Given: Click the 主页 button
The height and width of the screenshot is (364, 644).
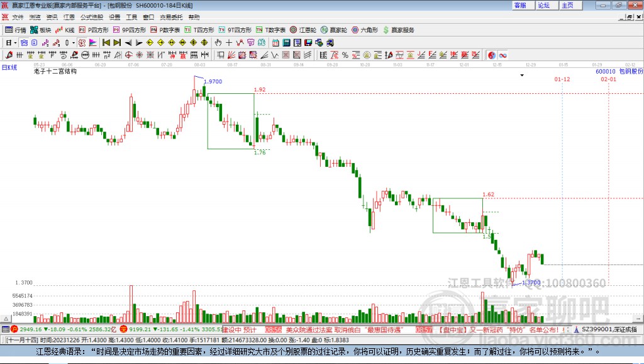Looking at the screenshot, I should point(570,5).
